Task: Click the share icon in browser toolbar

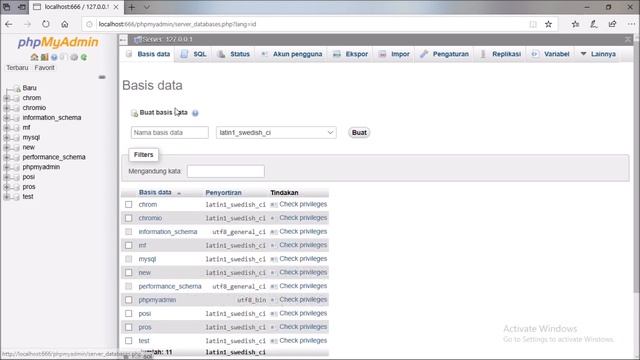Action: pyautogui.click(x=612, y=24)
